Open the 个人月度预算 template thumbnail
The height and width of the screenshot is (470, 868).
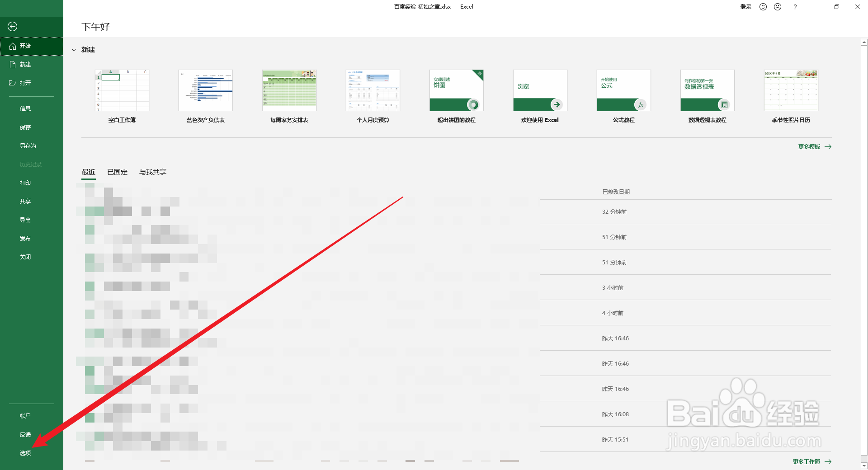pos(373,90)
